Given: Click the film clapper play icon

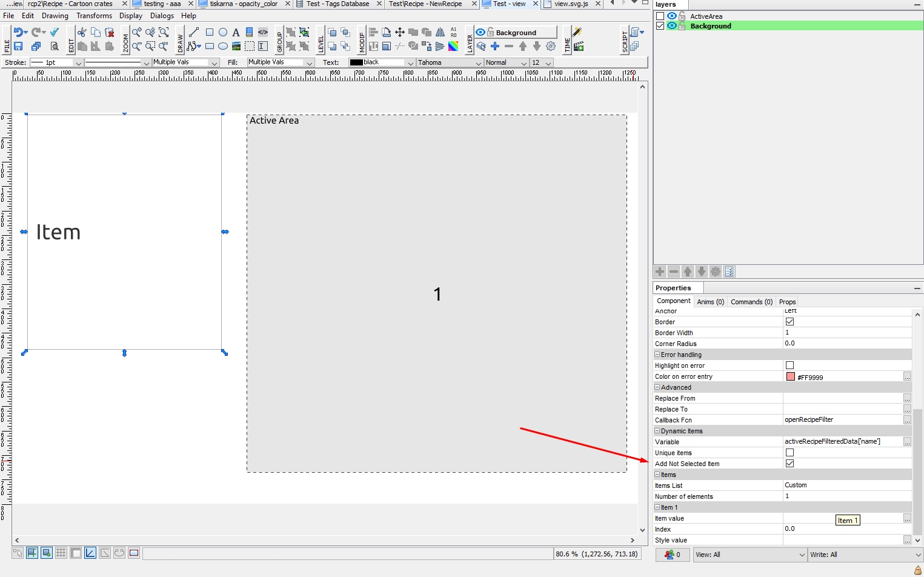Looking at the screenshot, I should pos(579,46).
